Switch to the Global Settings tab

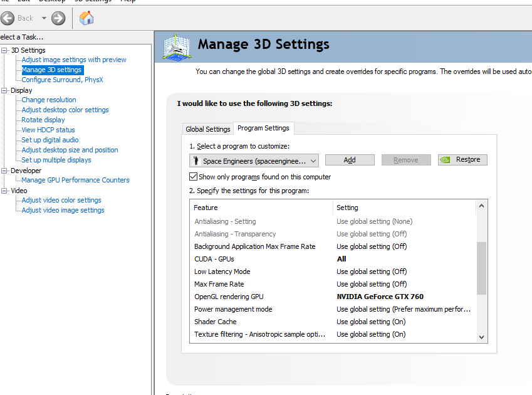click(x=208, y=129)
